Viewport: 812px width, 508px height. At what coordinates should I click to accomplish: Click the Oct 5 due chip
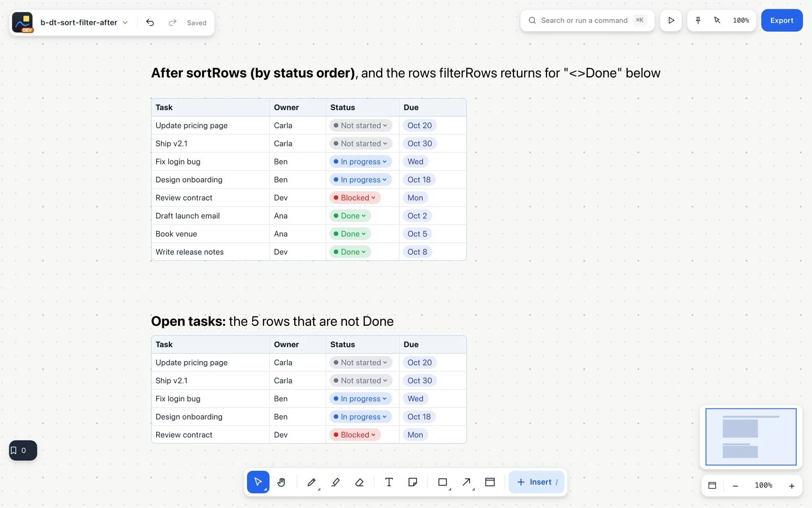click(417, 234)
